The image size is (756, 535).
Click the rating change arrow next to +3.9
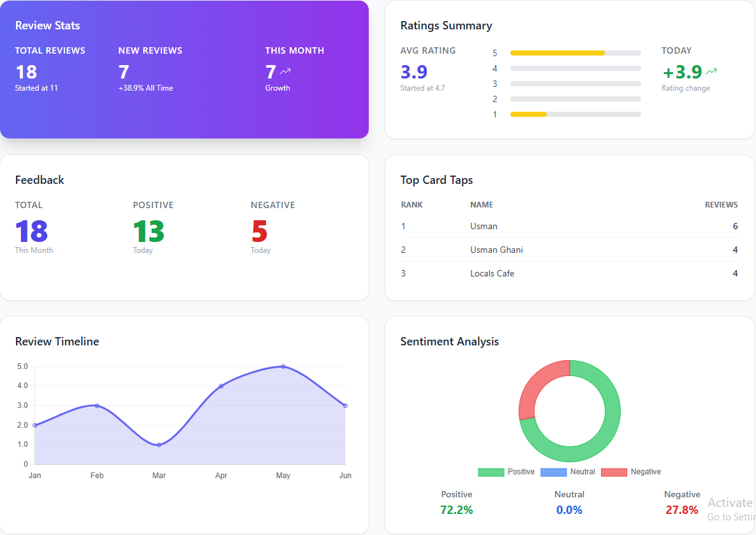tap(712, 71)
